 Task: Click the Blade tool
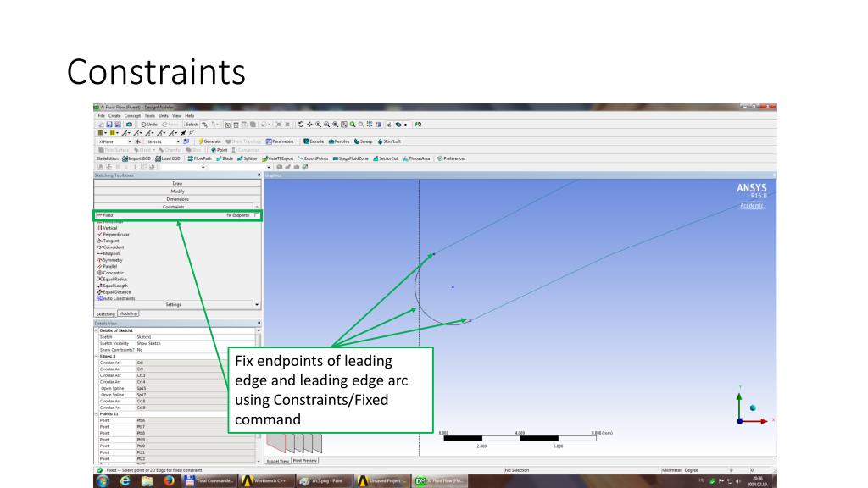pyautogui.click(x=224, y=158)
